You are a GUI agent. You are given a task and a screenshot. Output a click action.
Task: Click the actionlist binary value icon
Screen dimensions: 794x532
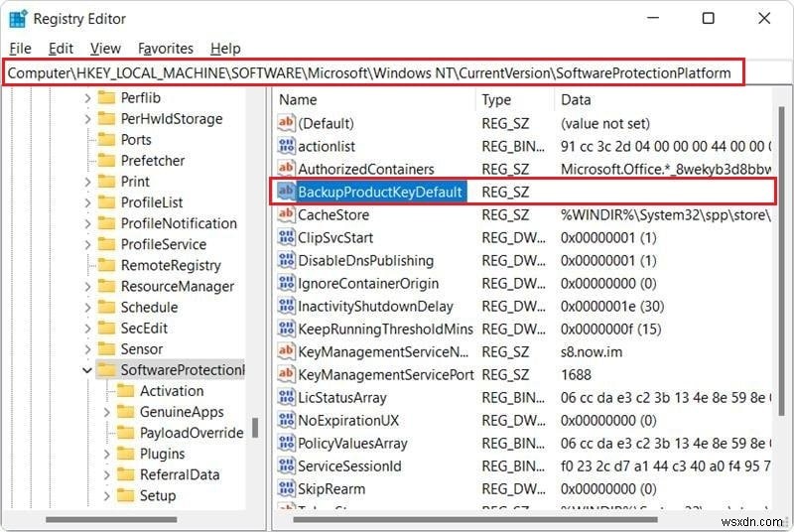(286, 146)
